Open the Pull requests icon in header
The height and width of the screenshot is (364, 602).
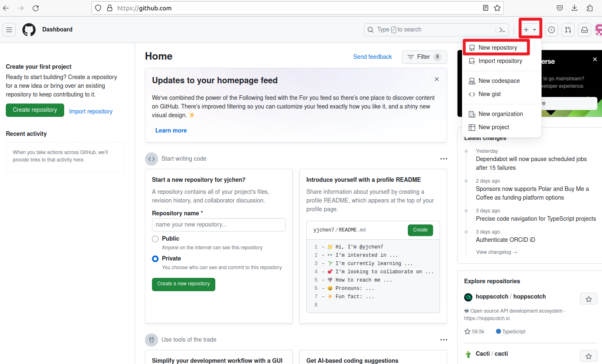tap(568, 30)
